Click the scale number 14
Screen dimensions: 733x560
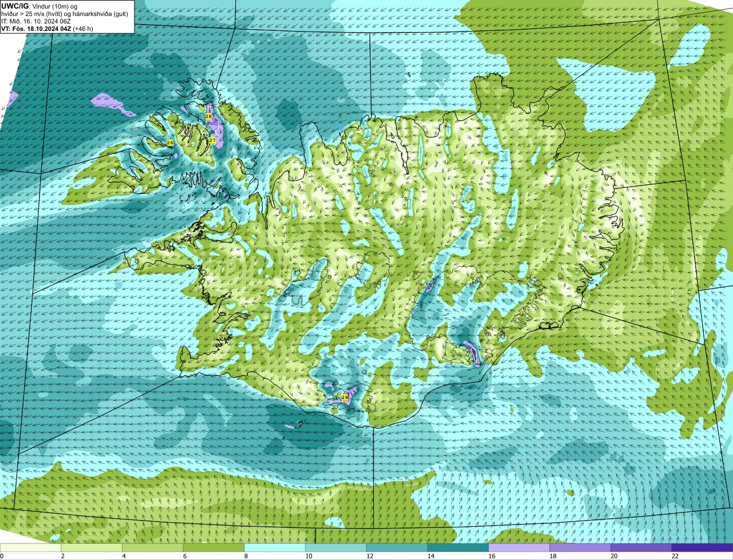point(431,556)
